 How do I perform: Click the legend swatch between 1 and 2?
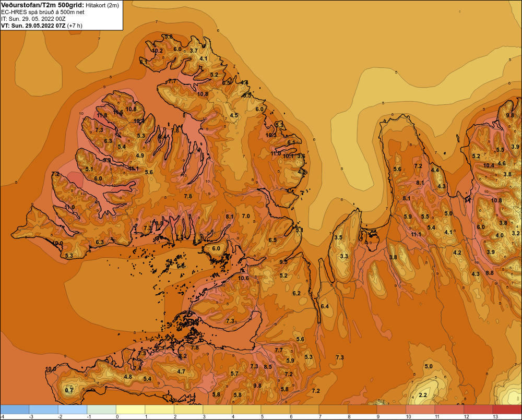click(159, 410)
